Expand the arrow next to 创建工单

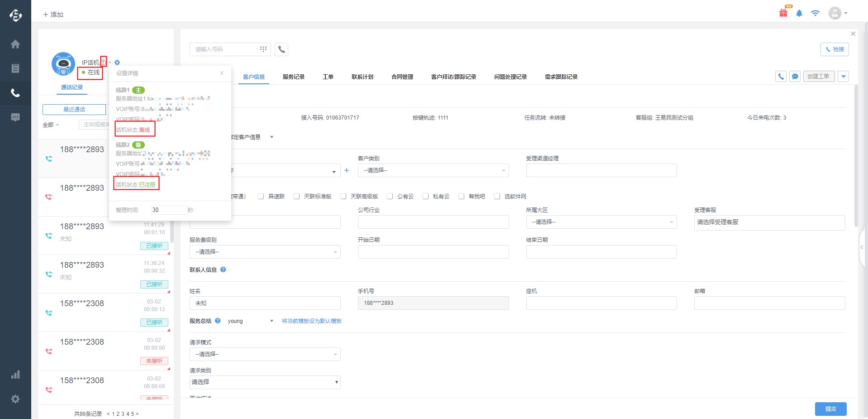[x=843, y=76]
